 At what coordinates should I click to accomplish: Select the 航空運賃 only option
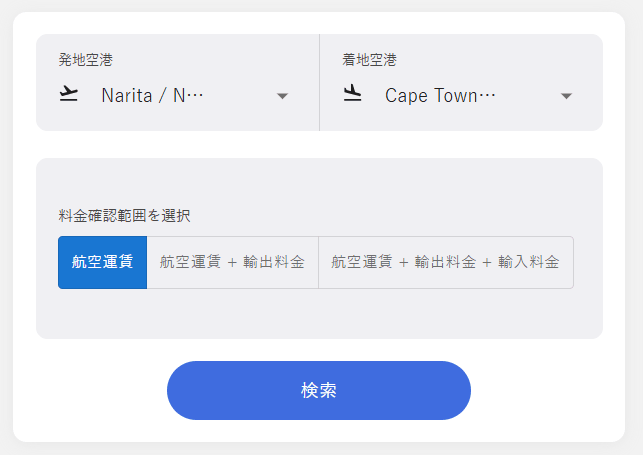point(102,262)
